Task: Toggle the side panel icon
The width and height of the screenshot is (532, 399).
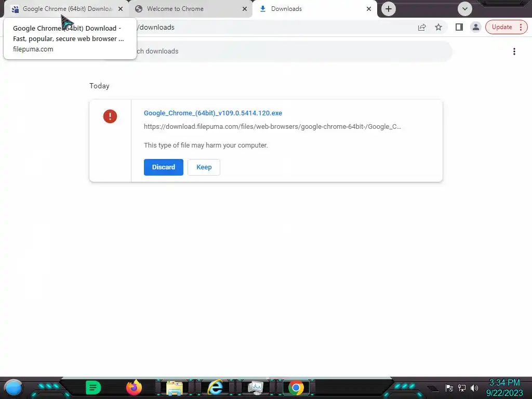Action: tap(459, 27)
